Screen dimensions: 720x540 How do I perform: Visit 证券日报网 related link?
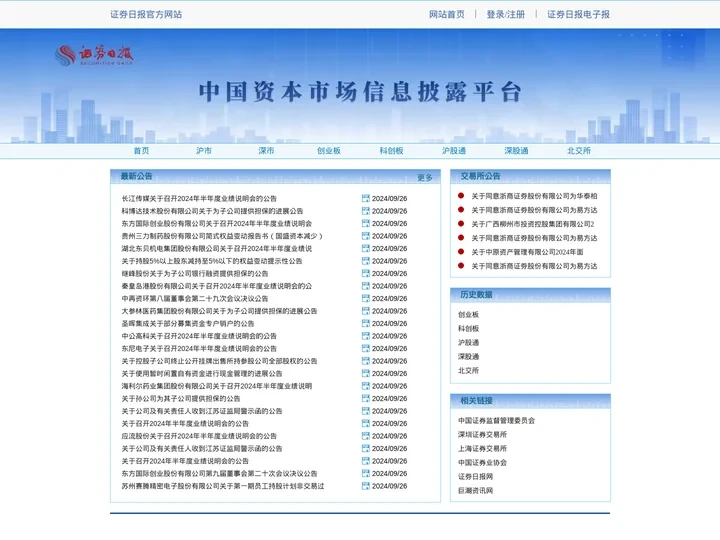click(475, 476)
